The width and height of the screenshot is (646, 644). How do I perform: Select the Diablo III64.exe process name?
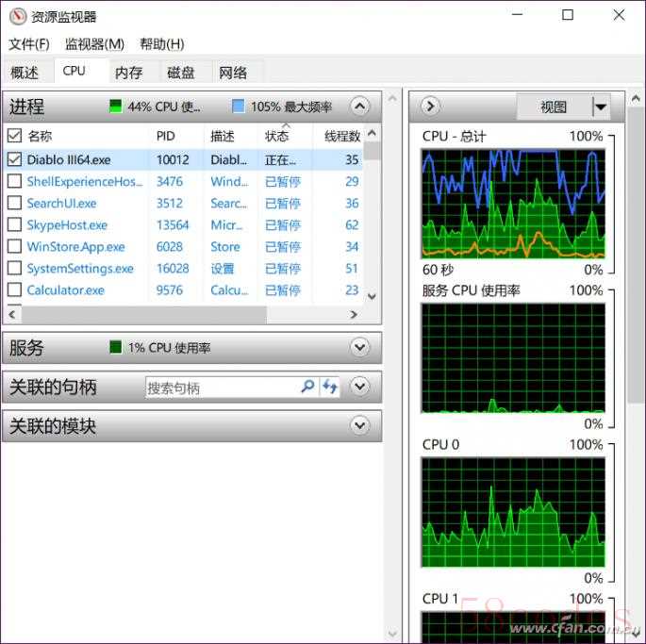click(69, 159)
